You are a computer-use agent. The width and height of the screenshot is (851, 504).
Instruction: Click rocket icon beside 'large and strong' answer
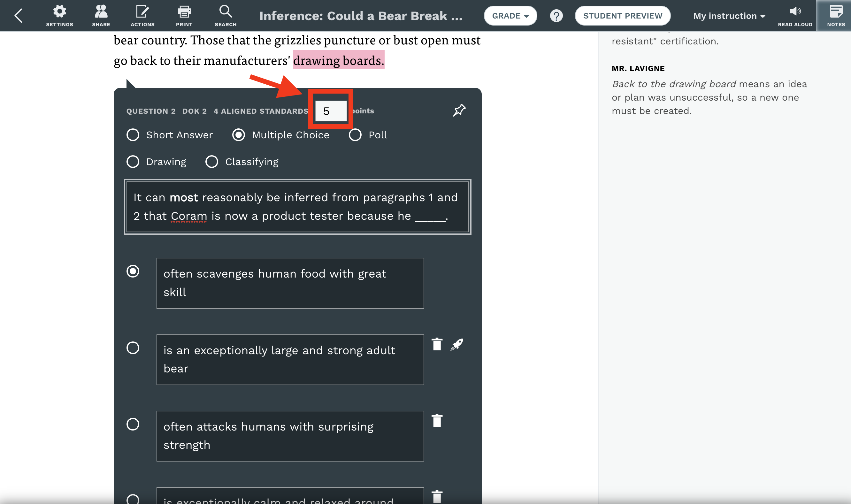457,344
